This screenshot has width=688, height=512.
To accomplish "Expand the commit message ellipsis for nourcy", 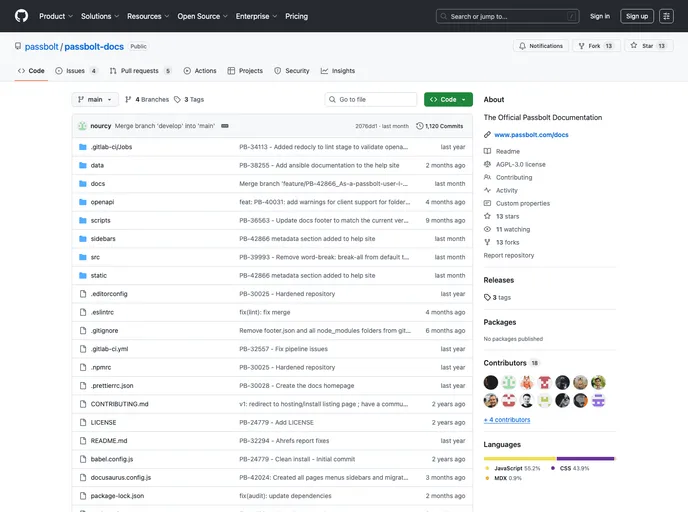I will coord(225,126).
